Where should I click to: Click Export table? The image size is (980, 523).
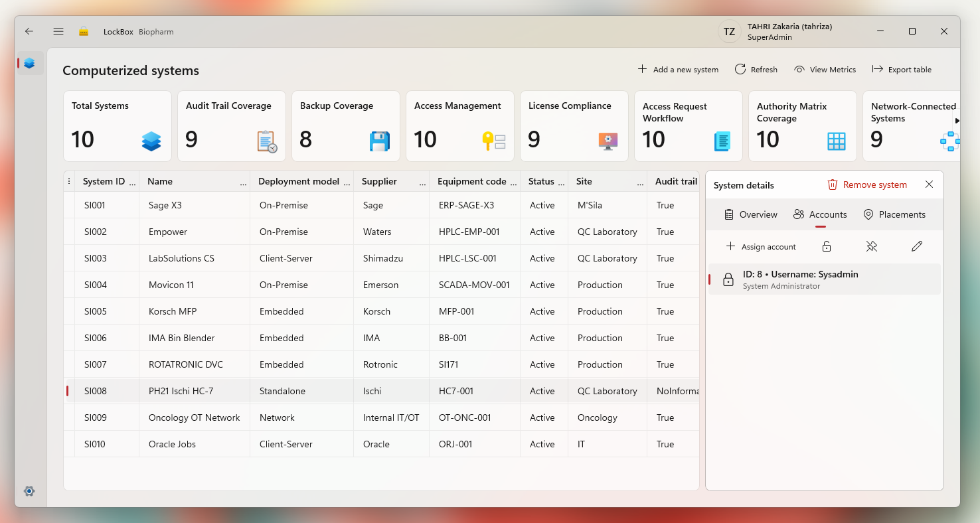pyautogui.click(x=902, y=69)
